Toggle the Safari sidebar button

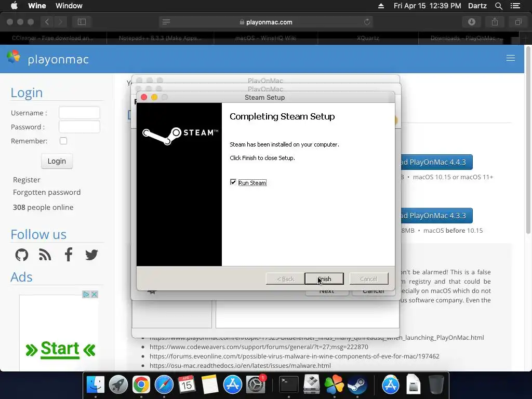click(82, 22)
